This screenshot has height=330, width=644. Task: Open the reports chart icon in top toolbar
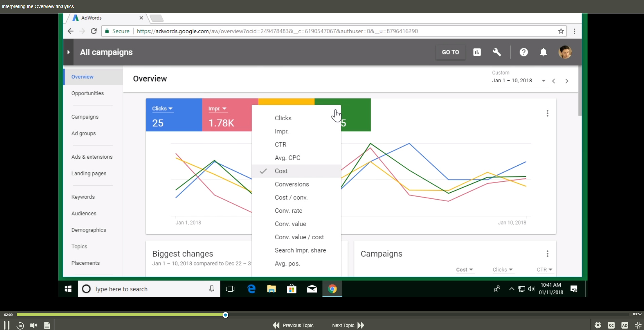point(477,52)
